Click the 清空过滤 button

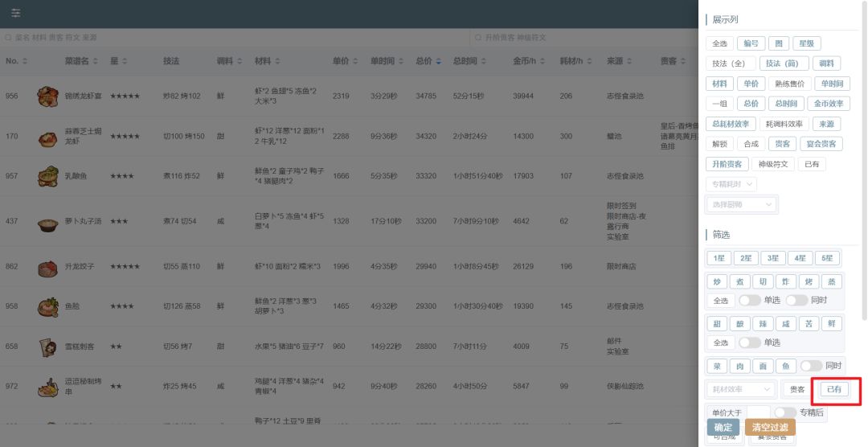pyautogui.click(x=770, y=427)
